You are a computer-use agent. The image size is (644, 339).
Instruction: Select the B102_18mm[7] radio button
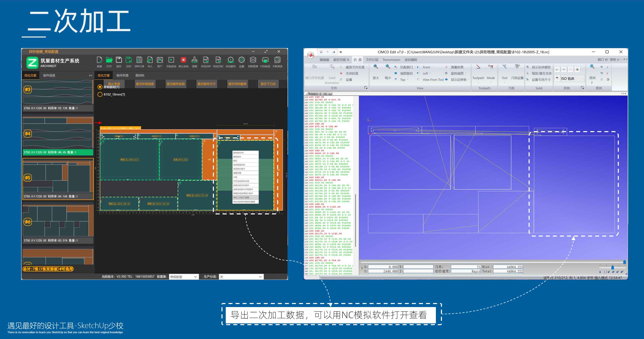(100, 94)
